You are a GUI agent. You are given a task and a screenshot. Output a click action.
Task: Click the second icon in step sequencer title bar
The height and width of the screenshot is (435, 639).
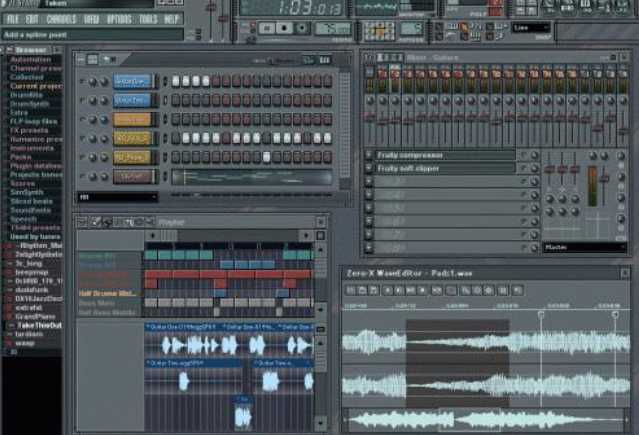(x=93, y=60)
